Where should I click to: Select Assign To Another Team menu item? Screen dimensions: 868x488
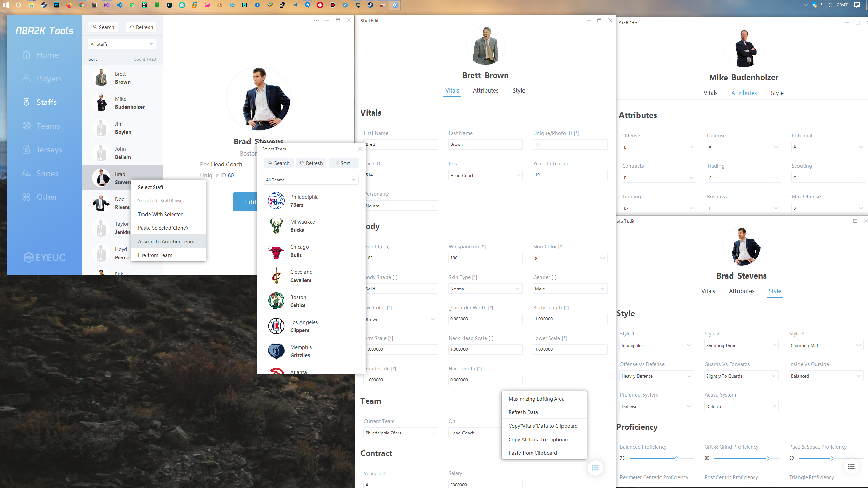click(166, 241)
